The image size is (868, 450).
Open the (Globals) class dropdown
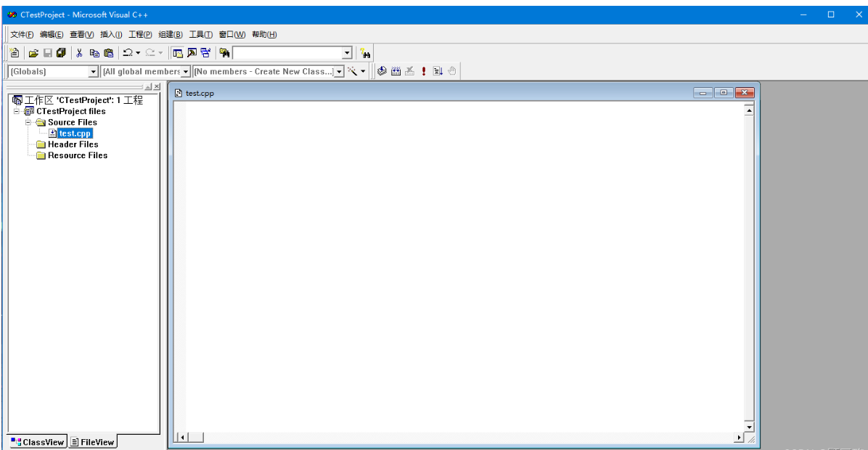[x=93, y=72]
